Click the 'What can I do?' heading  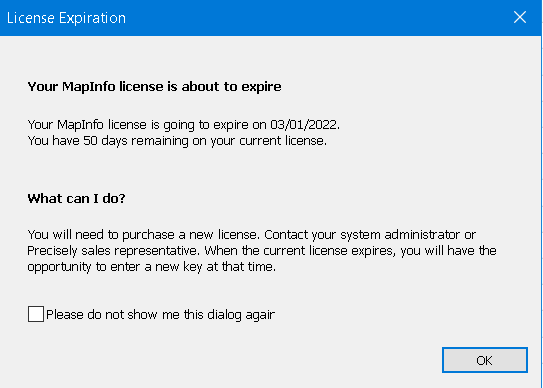tap(77, 199)
